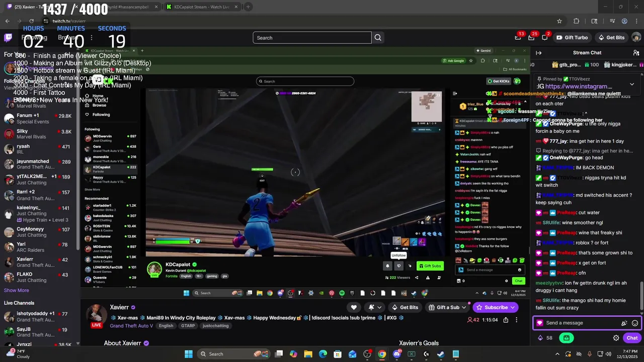Image resolution: width=644 pixels, height=362 pixels.
Task: Open the Twitch home logo
Action: click(8, 38)
